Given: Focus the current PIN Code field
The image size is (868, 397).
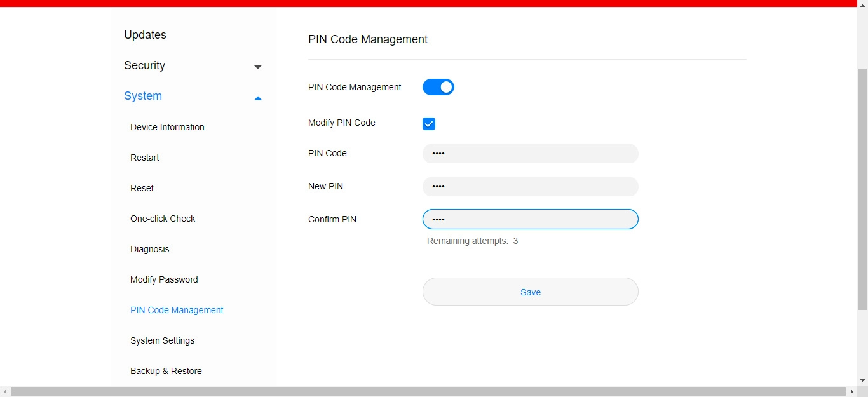Looking at the screenshot, I should (530, 153).
